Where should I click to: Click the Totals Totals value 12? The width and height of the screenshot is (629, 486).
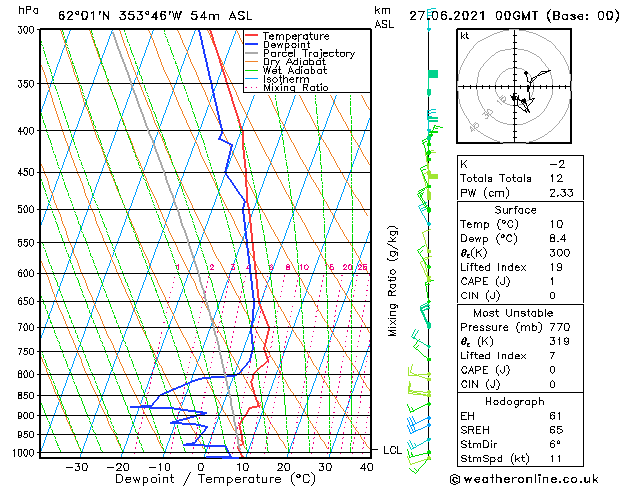coord(556,178)
